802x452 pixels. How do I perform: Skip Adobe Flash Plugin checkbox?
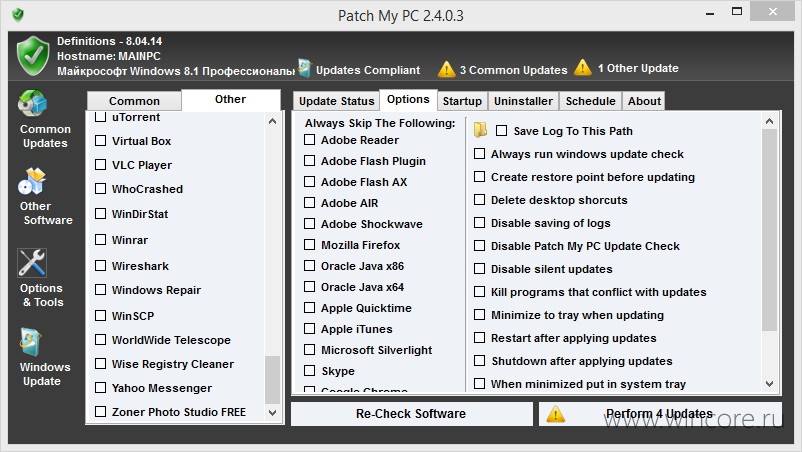309,161
